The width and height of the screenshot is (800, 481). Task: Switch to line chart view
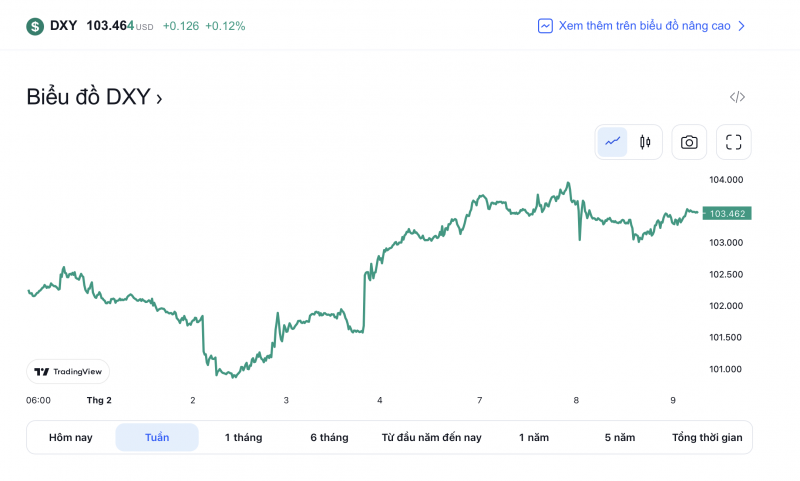pos(613,142)
